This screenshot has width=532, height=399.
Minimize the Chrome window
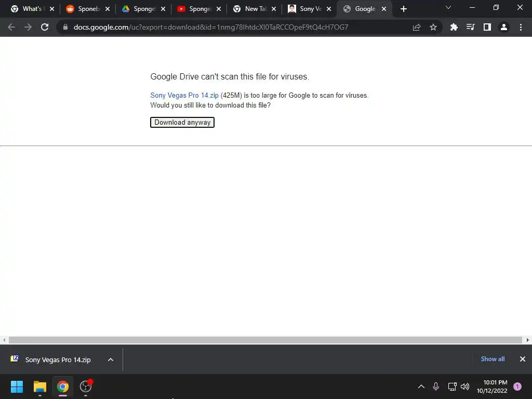pos(472,7)
